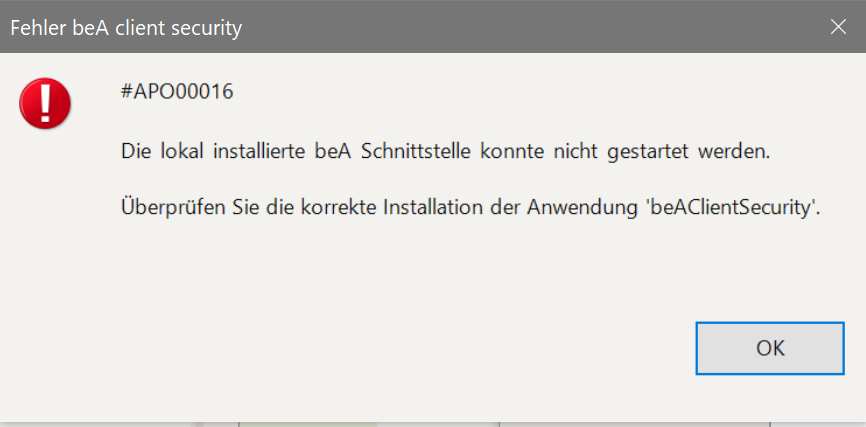Click the word 'security' in the title bar
This screenshot has height=427, width=866.
[x=205, y=28]
